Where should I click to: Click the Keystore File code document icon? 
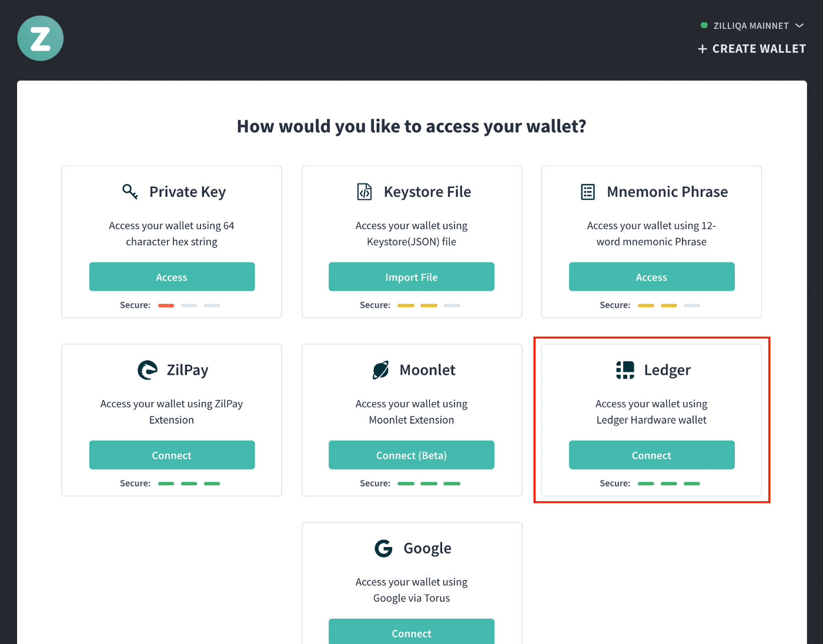364,192
